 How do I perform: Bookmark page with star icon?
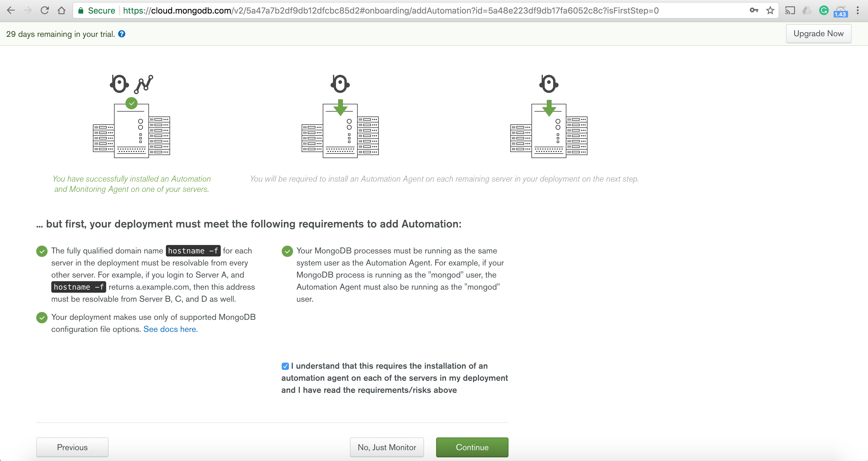click(x=770, y=11)
